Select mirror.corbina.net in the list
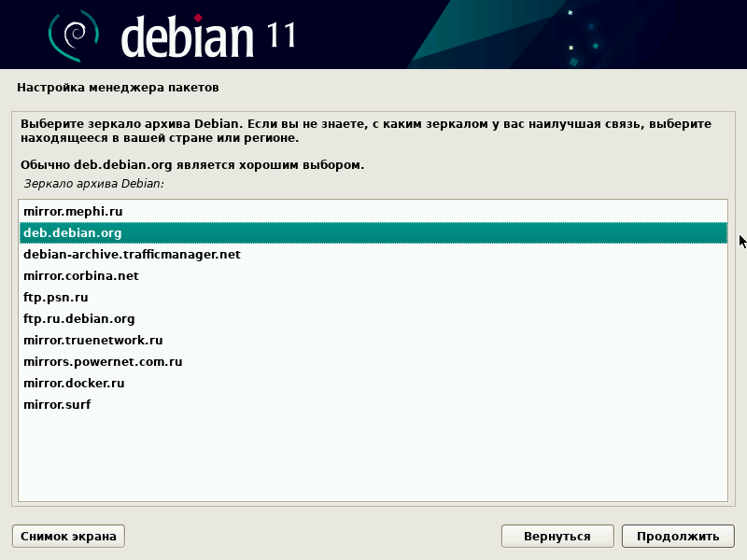747x560 pixels. 84,275
